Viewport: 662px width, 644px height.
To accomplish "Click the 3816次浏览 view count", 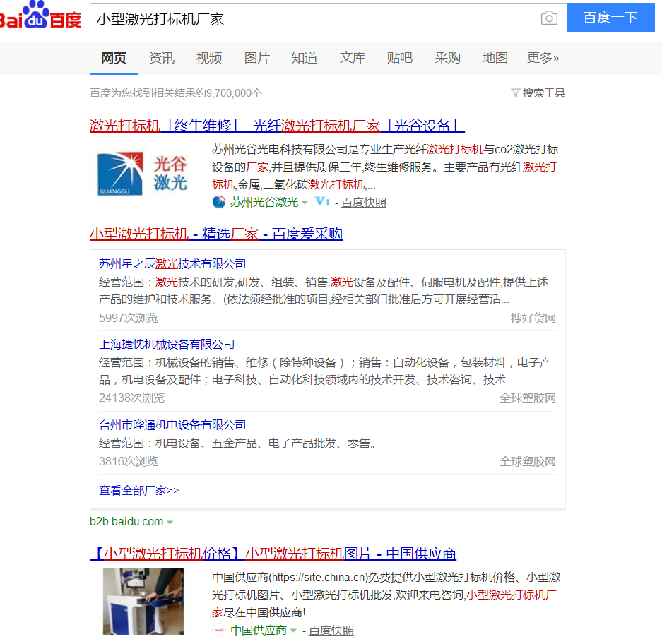I will (x=129, y=462).
